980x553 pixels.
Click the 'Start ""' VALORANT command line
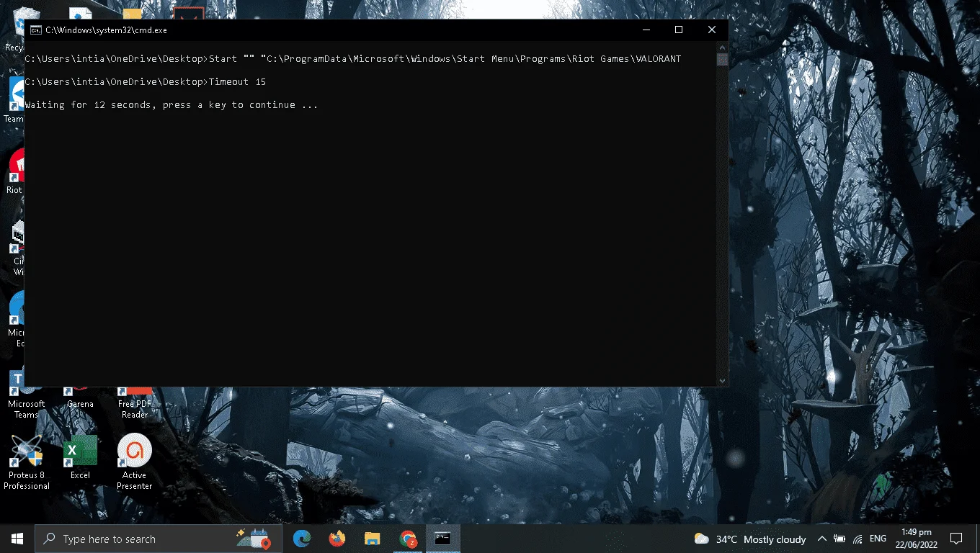pyautogui.click(x=352, y=59)
